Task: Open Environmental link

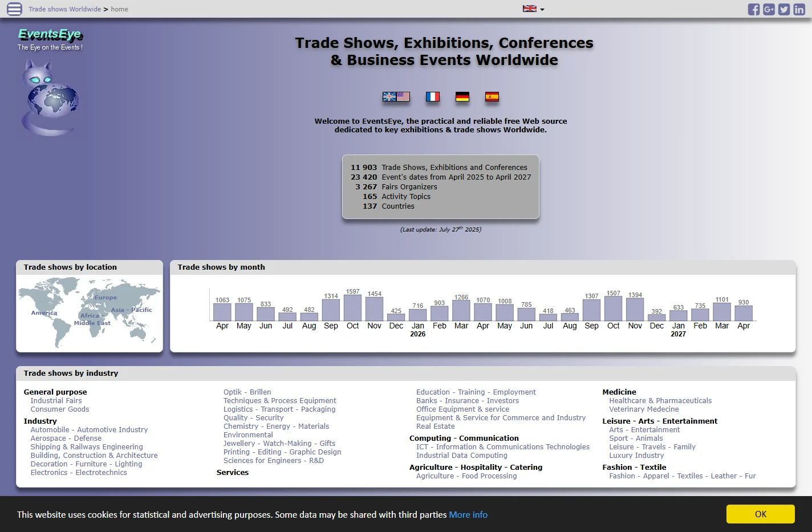Action: (x=248, y=435)
